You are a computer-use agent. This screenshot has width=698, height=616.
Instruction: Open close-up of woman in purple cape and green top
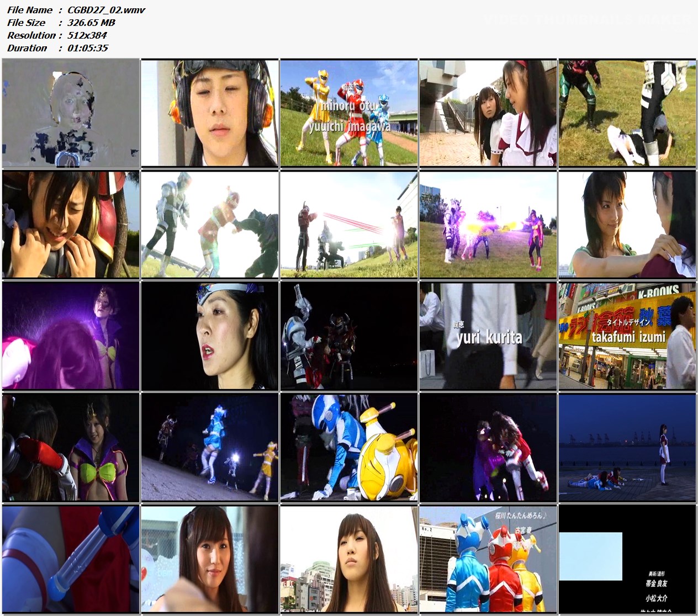tap(71, 447)
